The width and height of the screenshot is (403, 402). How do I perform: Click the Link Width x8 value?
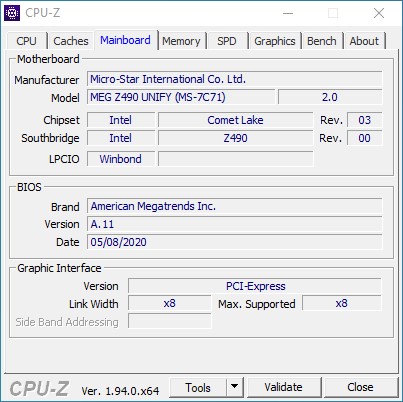coord(170,304)
